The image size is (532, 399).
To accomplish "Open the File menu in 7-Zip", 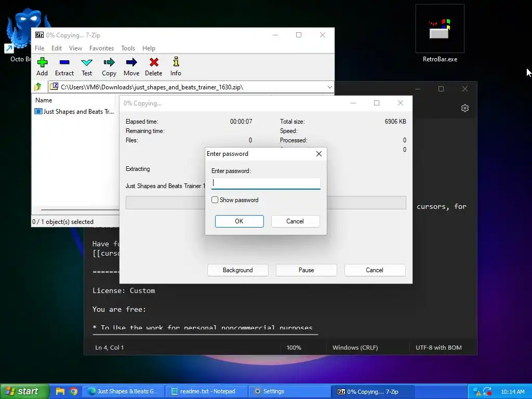I will tap(39, 48).
